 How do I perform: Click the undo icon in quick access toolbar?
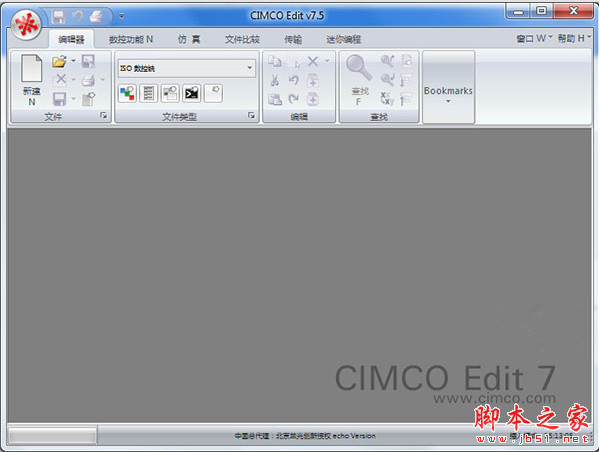(x=77, y=16)
